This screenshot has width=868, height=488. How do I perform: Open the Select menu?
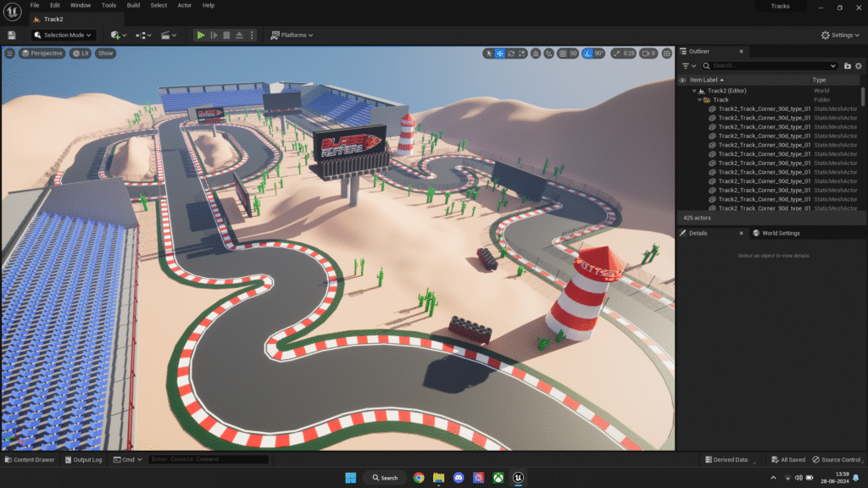[x=159, y=5]
